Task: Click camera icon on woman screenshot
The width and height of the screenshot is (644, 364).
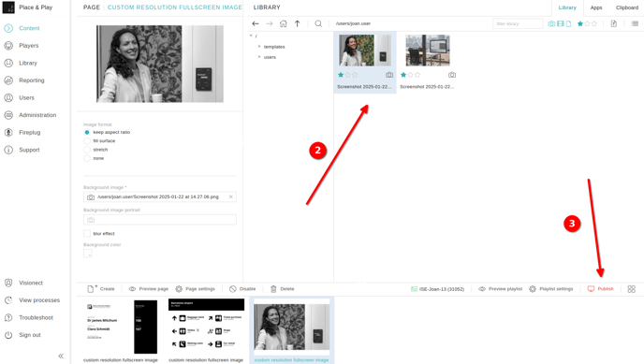Action: [389, 75]
